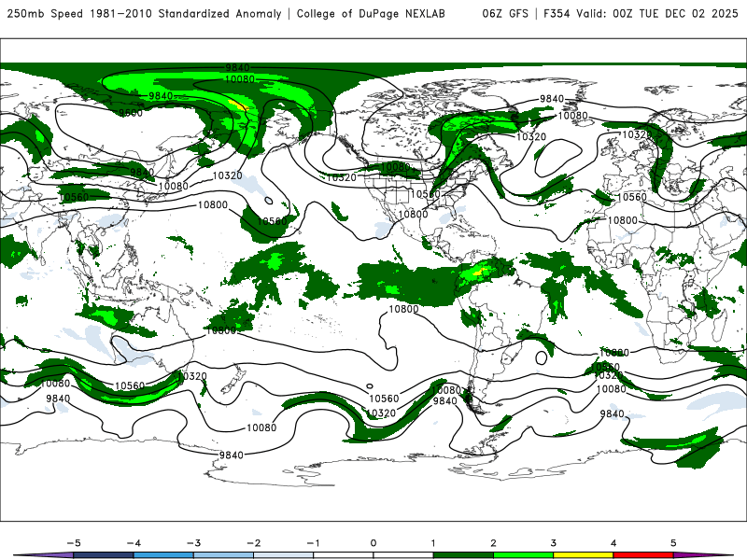Click the red 4 to 5 colorbar segment
The width and height of the screenshot is (747, 560).
(x=643, y=555)
